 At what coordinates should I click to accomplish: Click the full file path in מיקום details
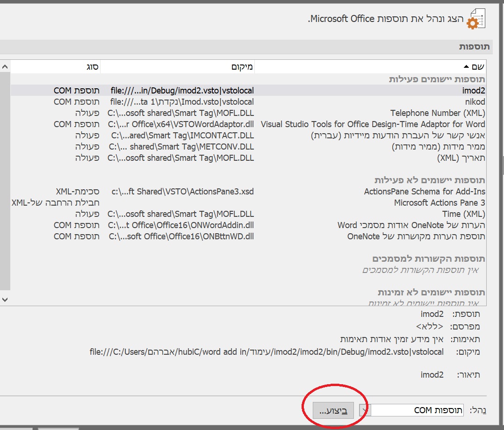pyautogui.click(x=266, y=352)
